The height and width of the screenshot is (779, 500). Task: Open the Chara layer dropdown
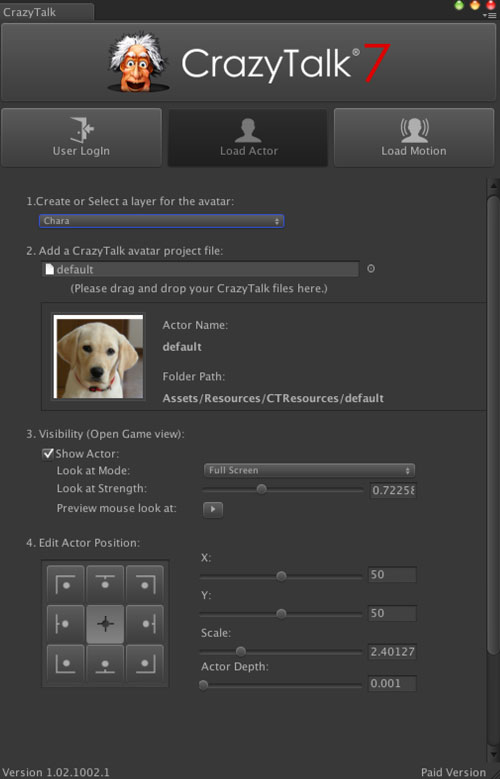[162, 221]
